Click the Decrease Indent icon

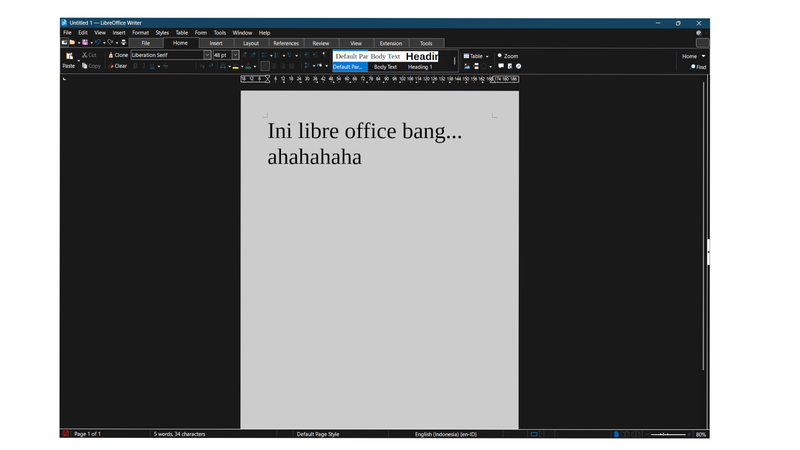point(315,55)
